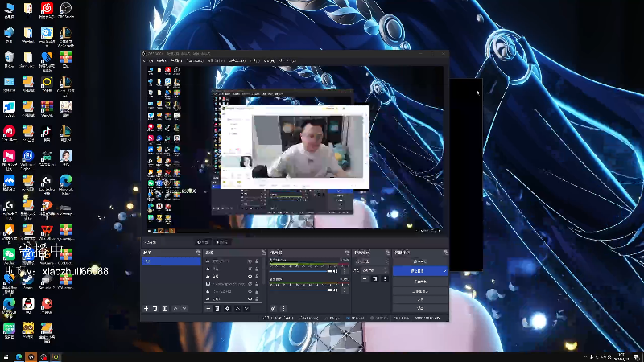This screenshot has height=362, width=644.
Task: Open the QQ penguin desktop icon
Action: pos(28,306)
